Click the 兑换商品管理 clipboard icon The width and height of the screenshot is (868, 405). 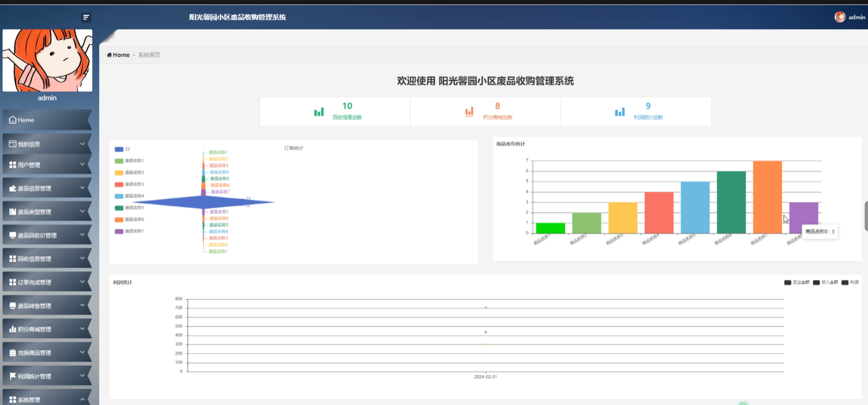pyautogui.click(x=13, y=353)
